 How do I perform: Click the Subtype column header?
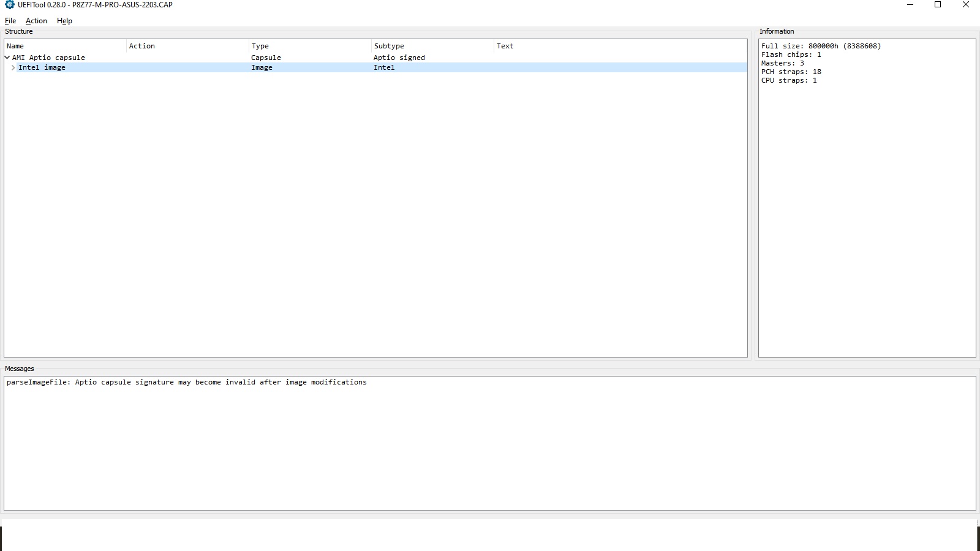click(432, 46)
